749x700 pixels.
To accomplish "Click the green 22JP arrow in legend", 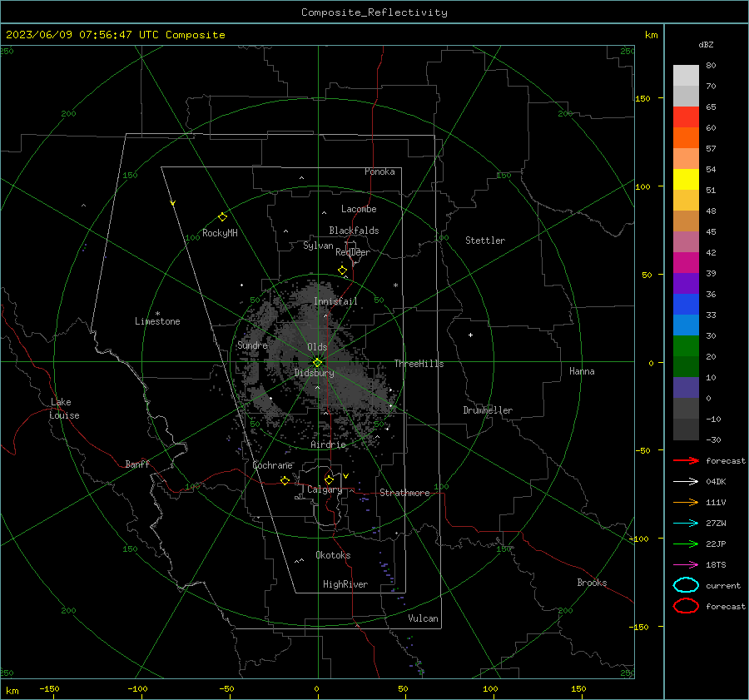I will (x=686, y=544).
